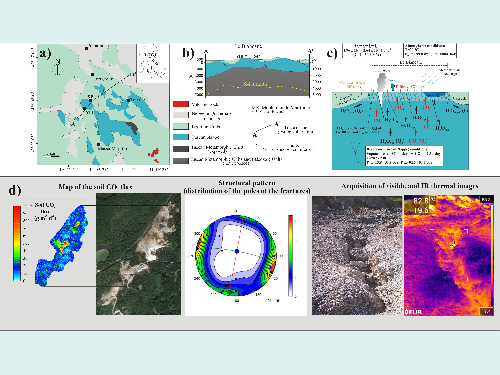Click the blue dot in stereonet center
The image size is (500, 375).
pyautogui.click(x=237, y=251)
